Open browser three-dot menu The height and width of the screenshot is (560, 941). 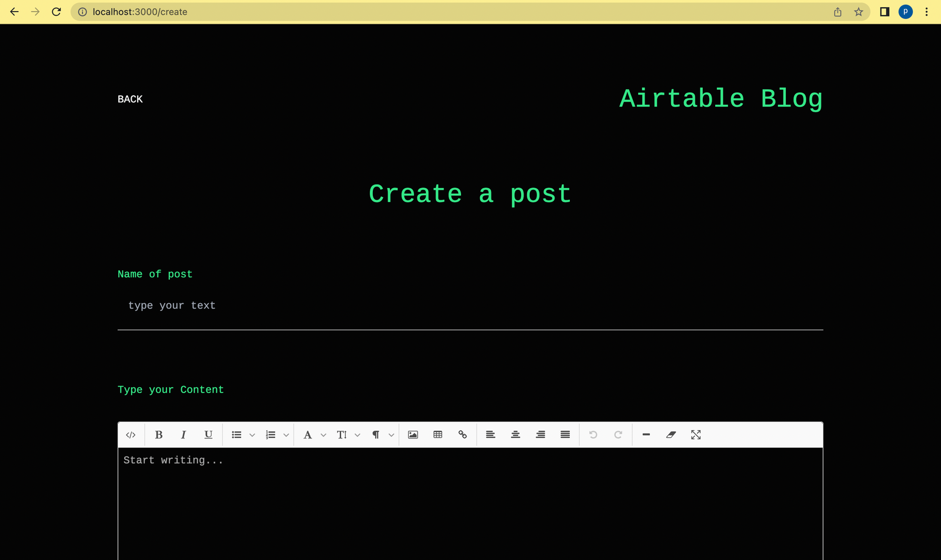(927, 12)
